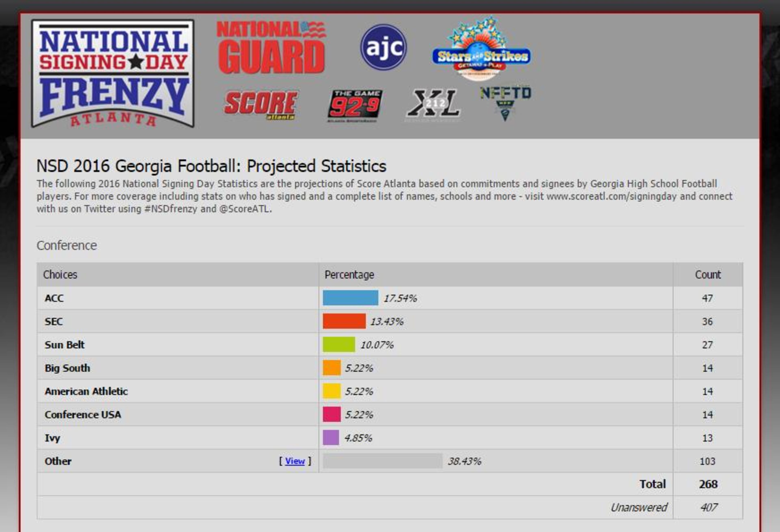Click the Count column header

tap(707, 275)
